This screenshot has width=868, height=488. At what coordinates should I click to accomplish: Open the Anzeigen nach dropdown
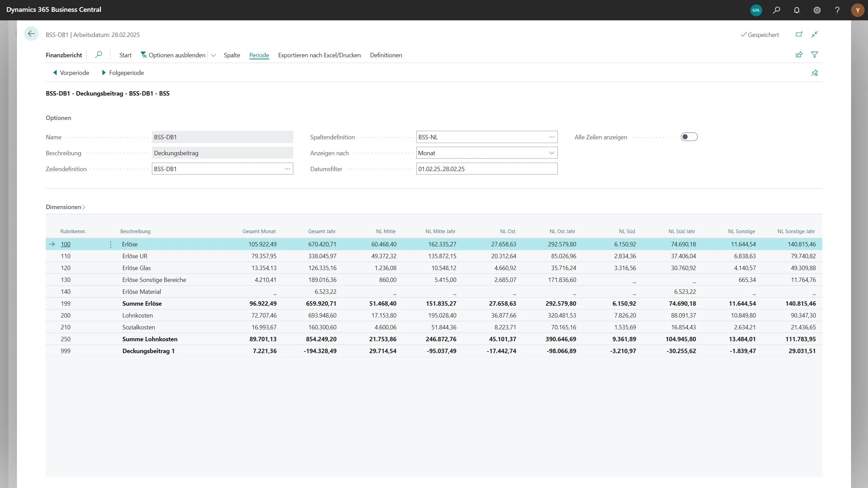coord(487,153)
